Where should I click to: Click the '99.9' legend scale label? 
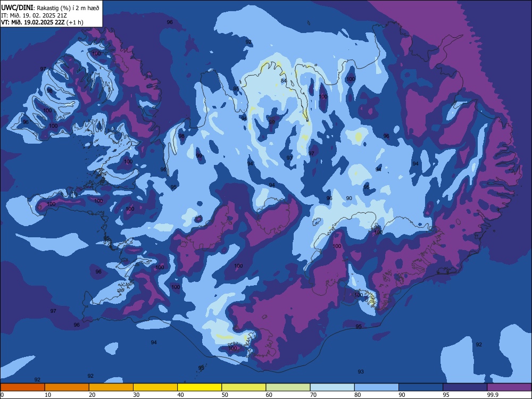click(492, 395)
